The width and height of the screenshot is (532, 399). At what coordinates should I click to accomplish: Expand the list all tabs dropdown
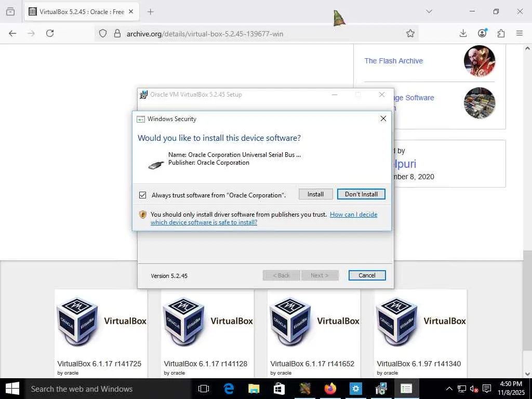pyautogui.click(x=429, y=11)
